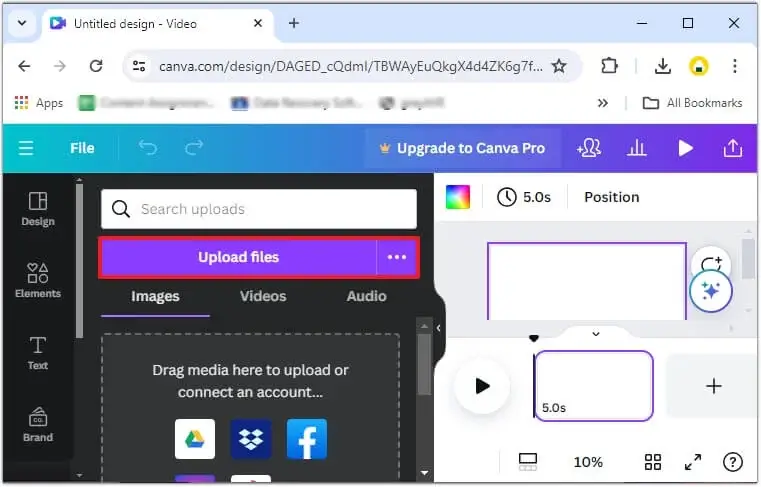Viewport: 761px width, 487px height.
Task: Open the Design panel in sidebar
Action: coord(38,209)
